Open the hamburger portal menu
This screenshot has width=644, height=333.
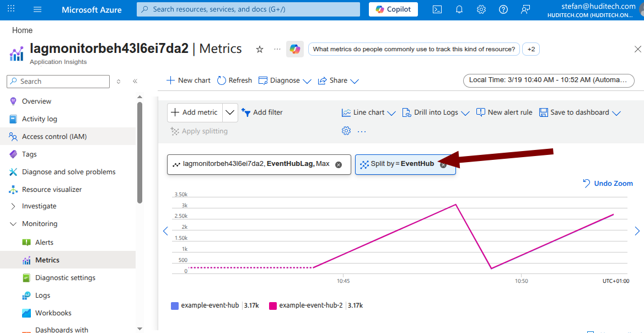(37, 9)
